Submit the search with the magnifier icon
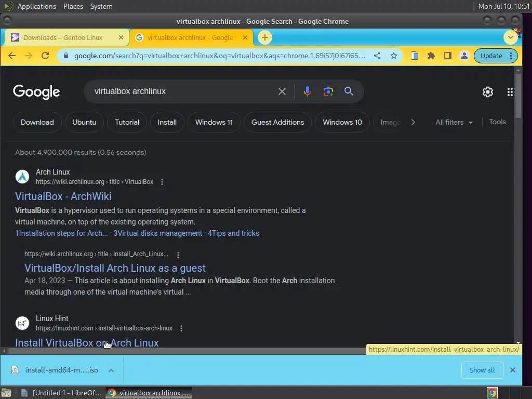 click(349, 91)
